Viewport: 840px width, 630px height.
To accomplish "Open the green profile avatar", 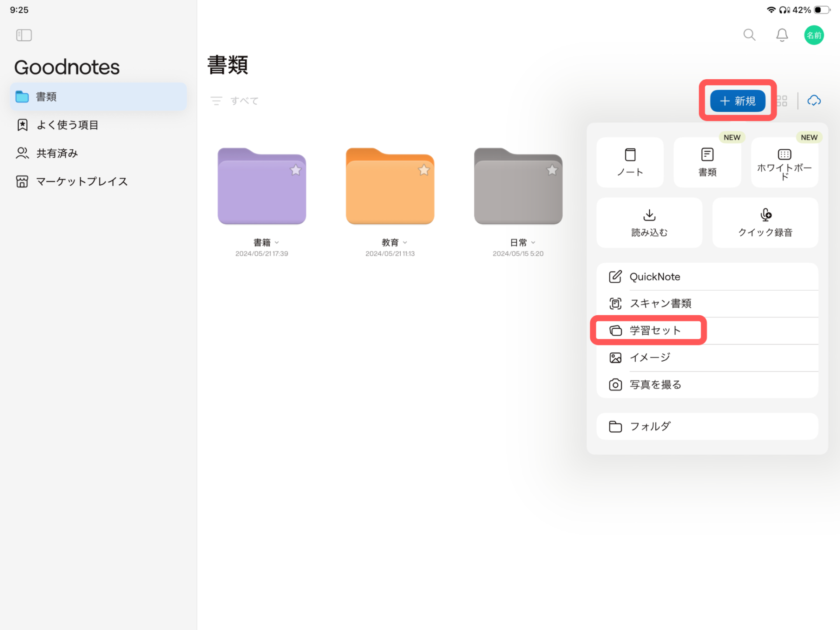I will [814, 35].
